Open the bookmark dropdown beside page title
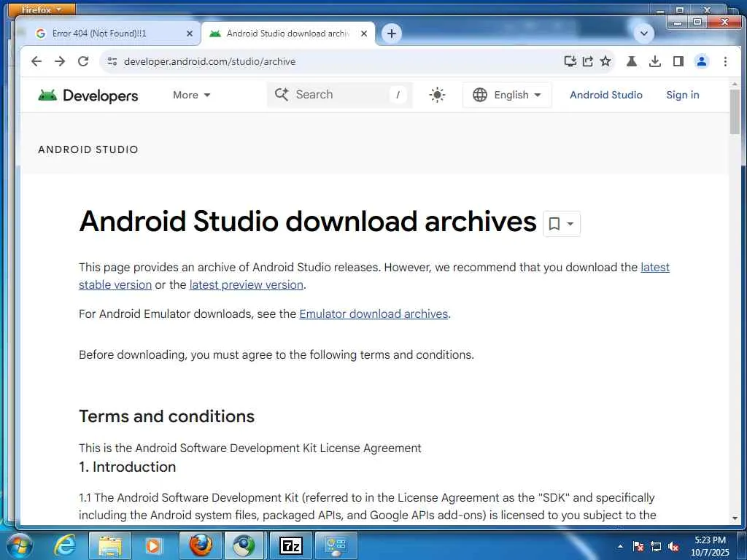Image resolution: width=747 pixels, height=560 pixels. coord(562,223)
